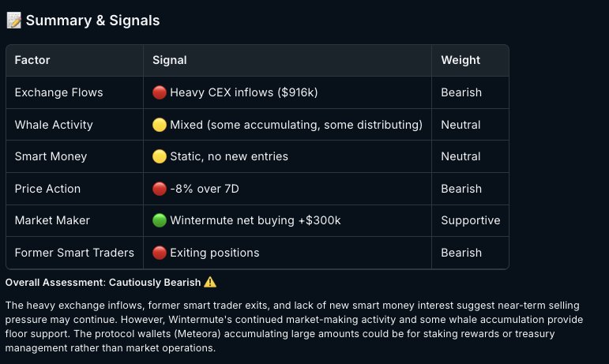609x364 pixels.
Task: Click the yellow circle in Whale Activity row
Action: pyautogui.click(x=160, y=125)
